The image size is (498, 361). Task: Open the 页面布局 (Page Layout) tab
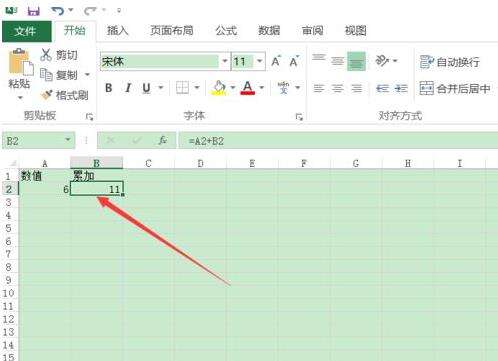(172, 31)
